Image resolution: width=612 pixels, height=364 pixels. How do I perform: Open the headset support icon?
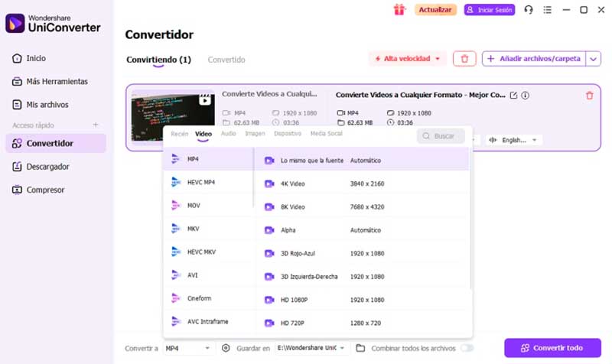pyautogui.click(x=529, y=10)
